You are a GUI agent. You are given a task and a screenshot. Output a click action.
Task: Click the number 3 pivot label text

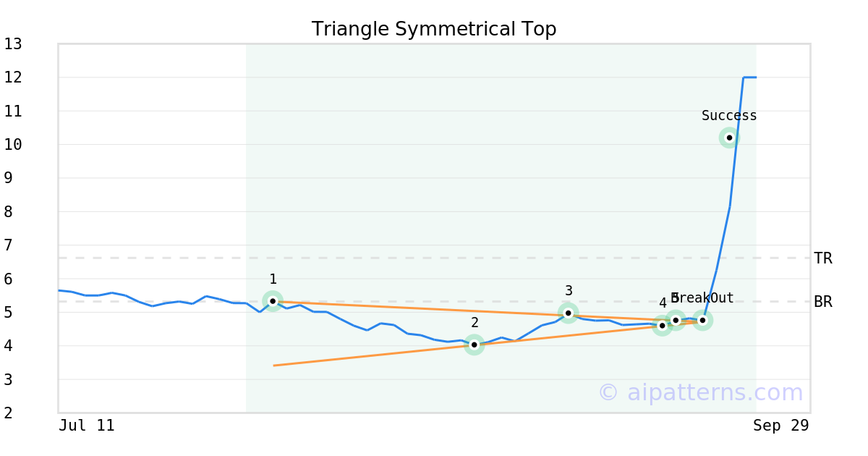569,291
